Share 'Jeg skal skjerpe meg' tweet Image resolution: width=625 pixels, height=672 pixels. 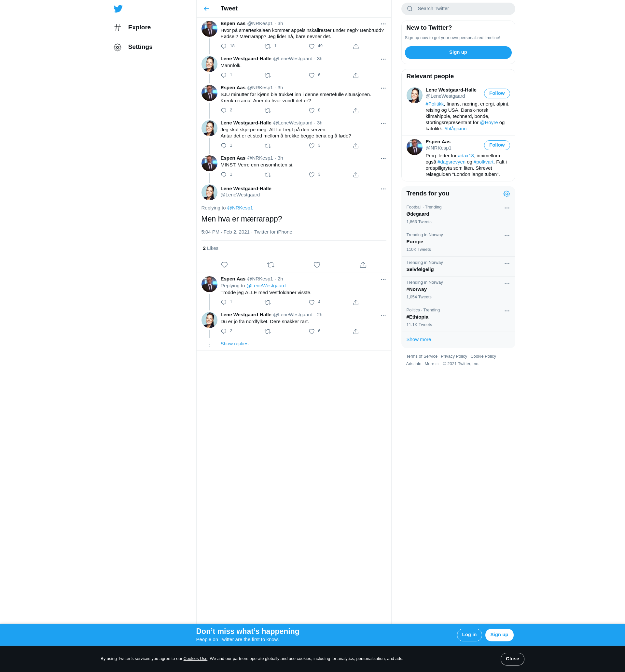tap(356, 146)
